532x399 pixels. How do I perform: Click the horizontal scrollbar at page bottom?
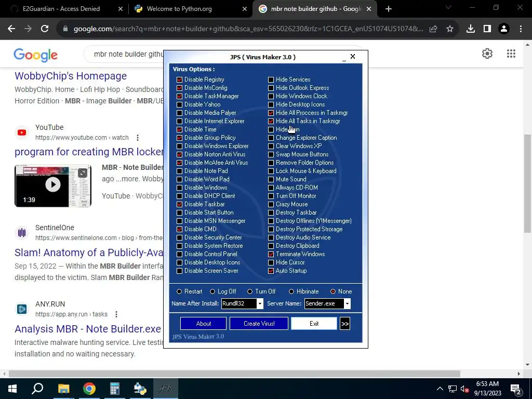pos(234,374)
